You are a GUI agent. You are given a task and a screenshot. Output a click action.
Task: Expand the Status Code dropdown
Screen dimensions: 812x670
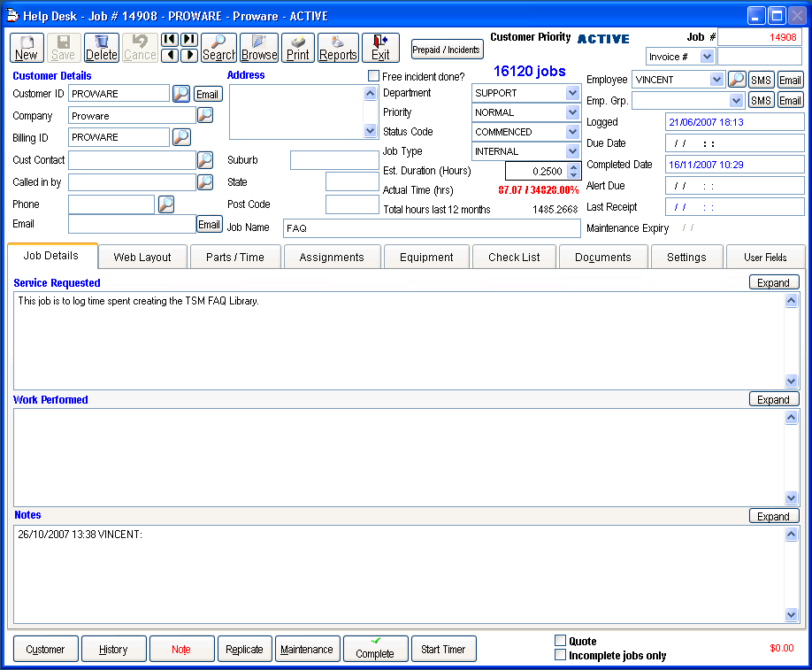coord(572,132)
